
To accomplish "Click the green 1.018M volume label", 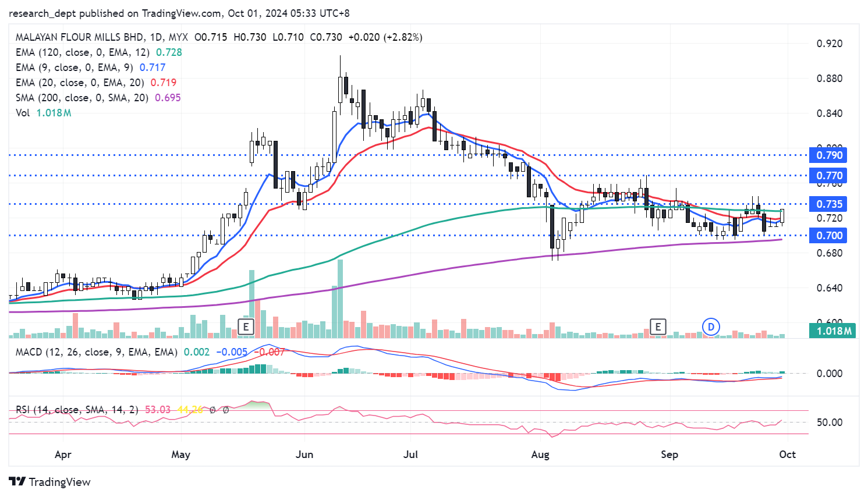I will tap(834, 331).
